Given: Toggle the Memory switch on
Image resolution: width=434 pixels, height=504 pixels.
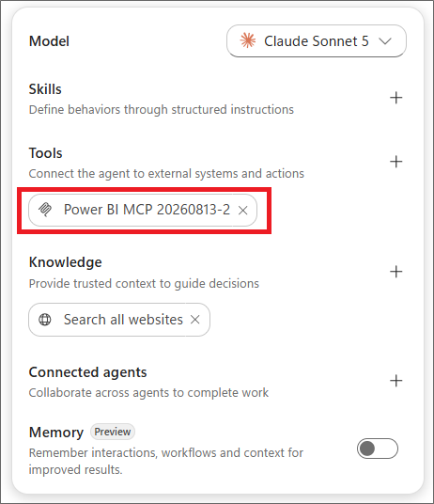Looking at the screenshot, I should tap(378, 449).
